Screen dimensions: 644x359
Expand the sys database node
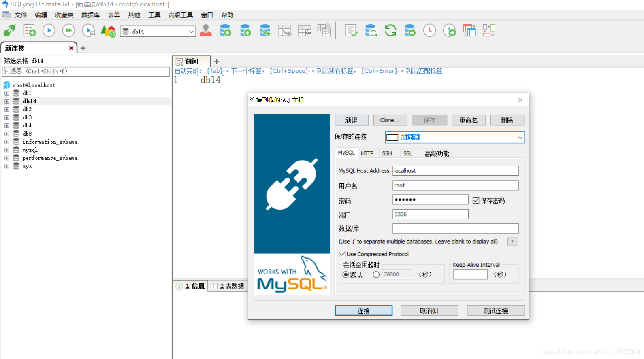(7, 166)
